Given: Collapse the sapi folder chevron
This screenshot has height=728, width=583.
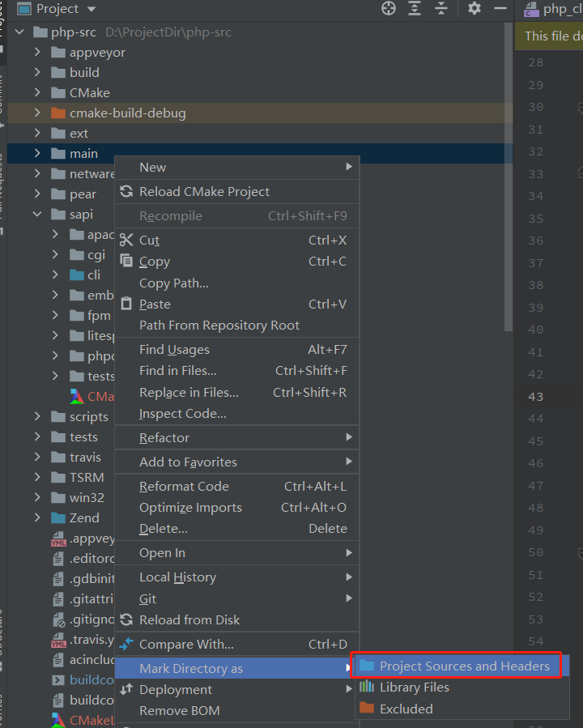Looking at the screenshot, I should [37, 214].
